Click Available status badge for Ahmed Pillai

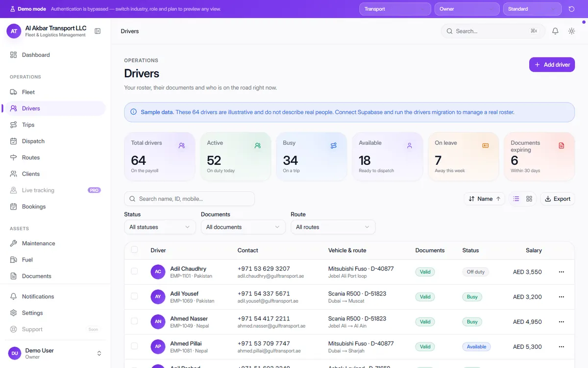[476, 346]
